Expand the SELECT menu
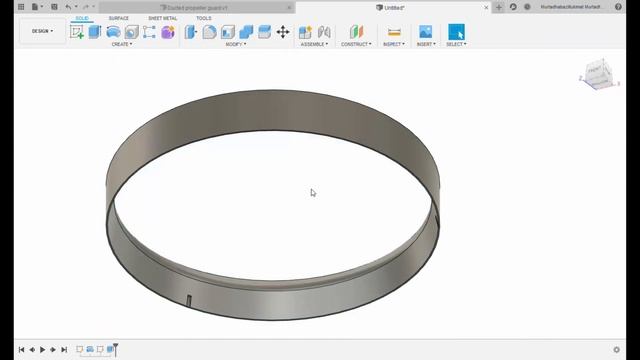Image resolution: width=640 pixels, height=360 pixels. pyautogui.click(x=456, y=44)
